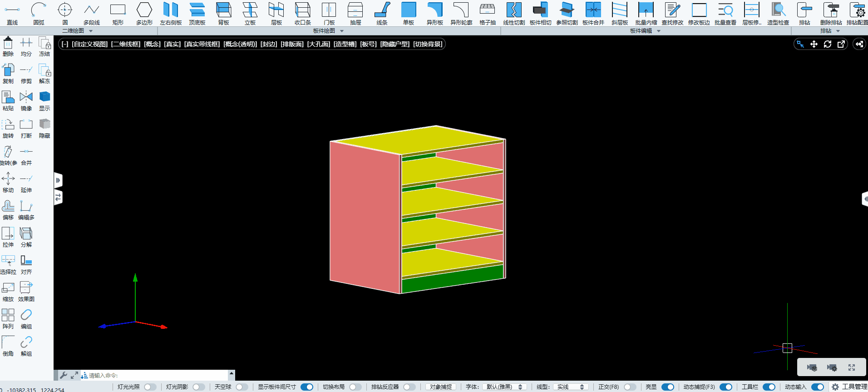868x392 pixels.
Task: Select the 镜像 mirror tool
Action: click(x=26, y=101)
